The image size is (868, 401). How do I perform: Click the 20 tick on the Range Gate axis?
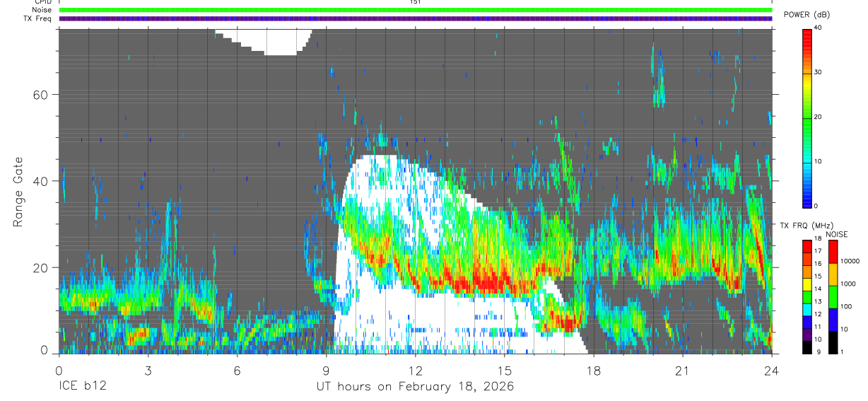40,267
